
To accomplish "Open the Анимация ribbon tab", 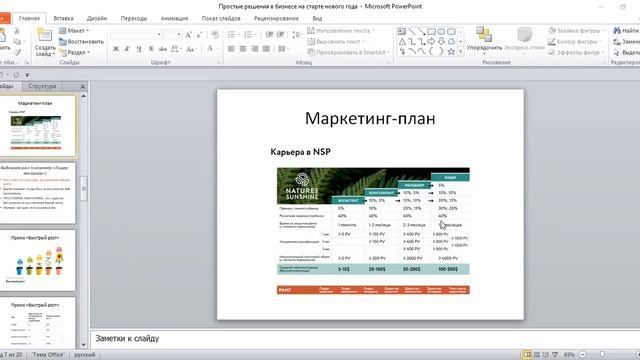I will (x=174, y=18).
